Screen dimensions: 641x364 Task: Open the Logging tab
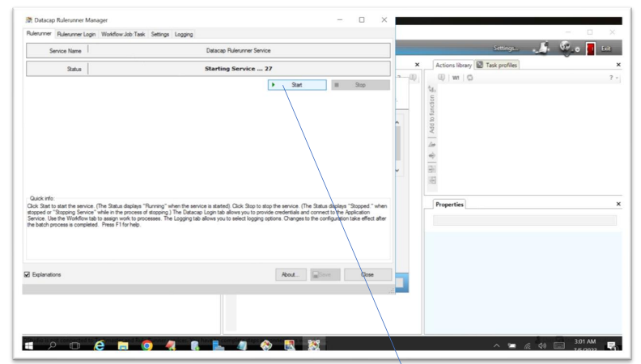(x=184, y=34)
